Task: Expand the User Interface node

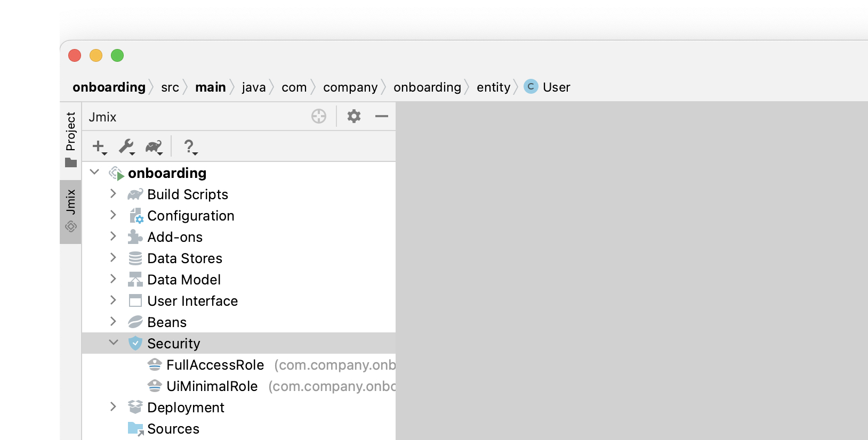Action: [x=113, y=300]
